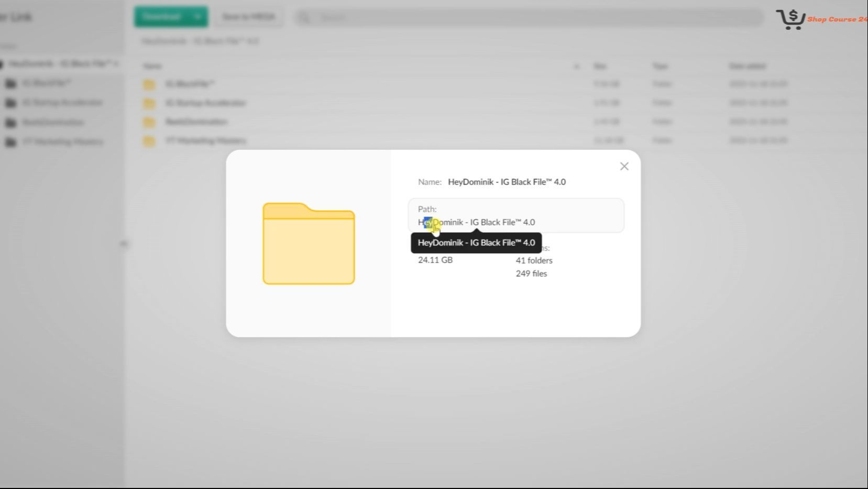Click IG Startup Accelerator folder icon in list
Screen dimensions: 868x489
tap(149, 103)
